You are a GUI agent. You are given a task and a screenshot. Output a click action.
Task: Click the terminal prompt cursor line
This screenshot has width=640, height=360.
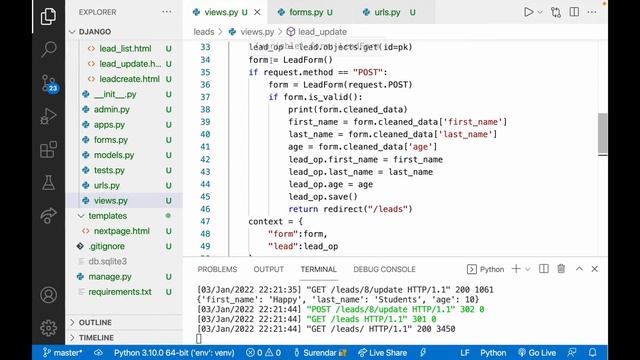tap(199, 338)
